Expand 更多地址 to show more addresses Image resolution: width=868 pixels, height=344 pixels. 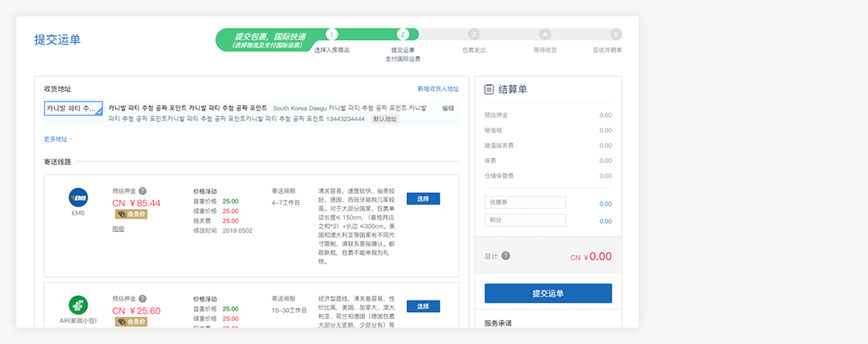tap(58, 139)
